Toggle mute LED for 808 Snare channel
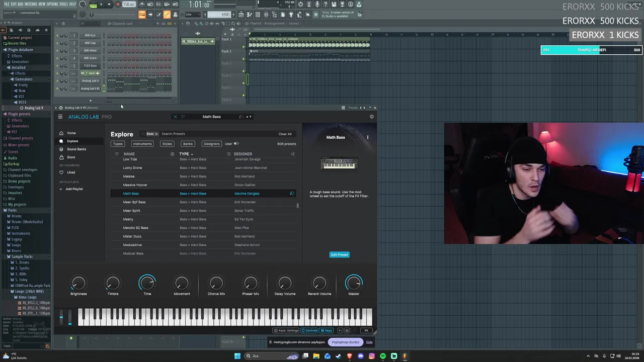This screenshot has height=362, width=644. coord(57,58)
